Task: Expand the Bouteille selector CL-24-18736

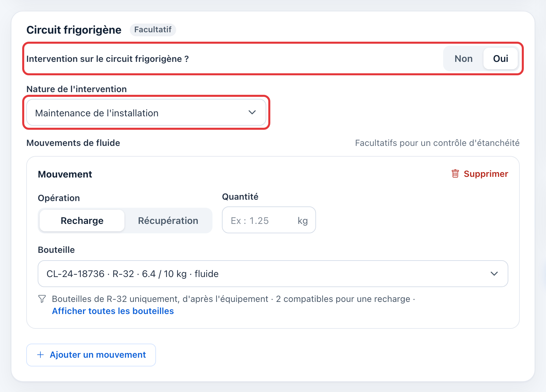Action: pyautogui.click(x=273, y=274)
